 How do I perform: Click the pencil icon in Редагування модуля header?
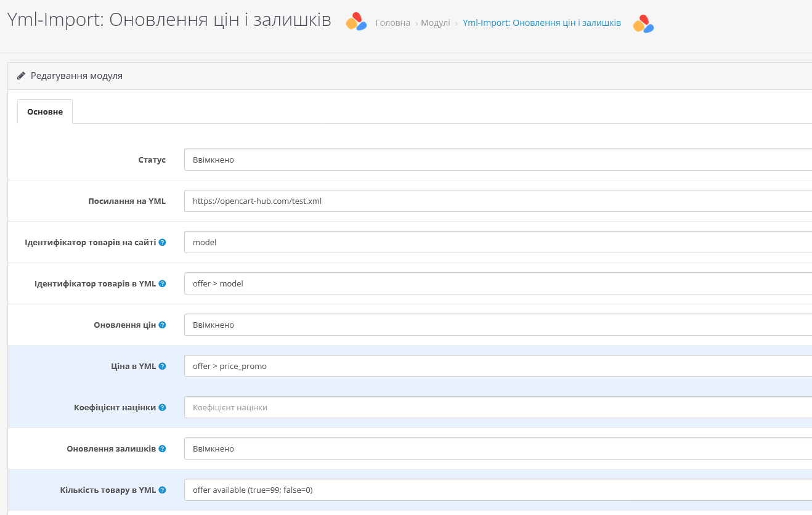coord(22,75)
